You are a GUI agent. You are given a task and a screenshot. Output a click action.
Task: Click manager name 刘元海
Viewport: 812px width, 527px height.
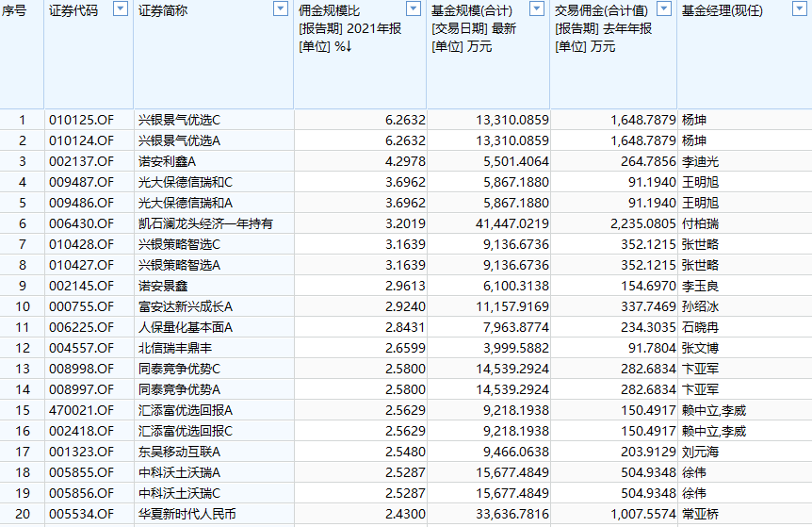[x=700, y=452]
